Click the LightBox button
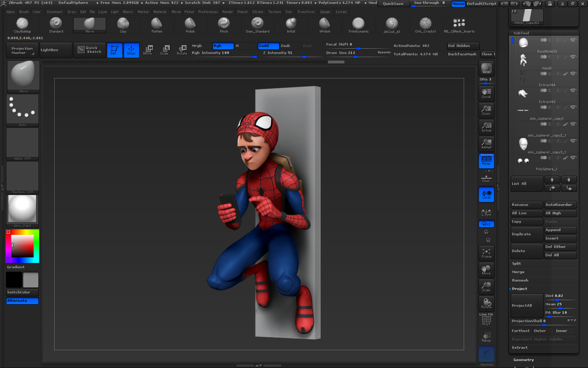The height and width of the screenshot is (368, 588). coord(56,50)
